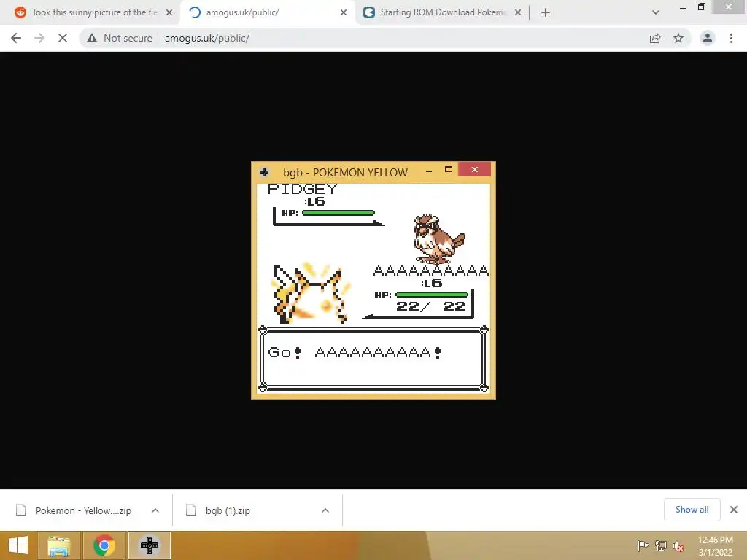The width and height of the screenshot is (747, 560).
Task: Click the player AAAAAAAAAA HP bar
Action: (x=432, y=295)
